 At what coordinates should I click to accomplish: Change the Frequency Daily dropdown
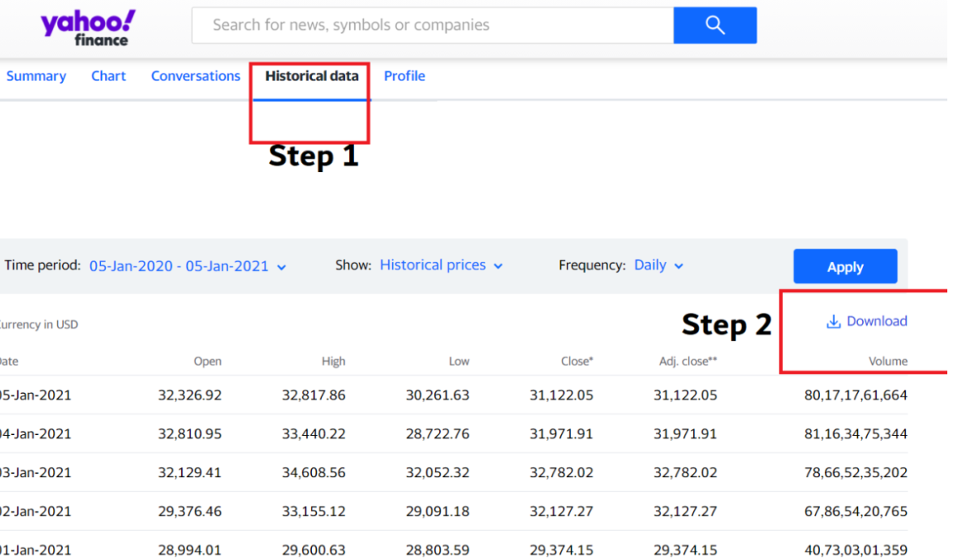(659, 266)
